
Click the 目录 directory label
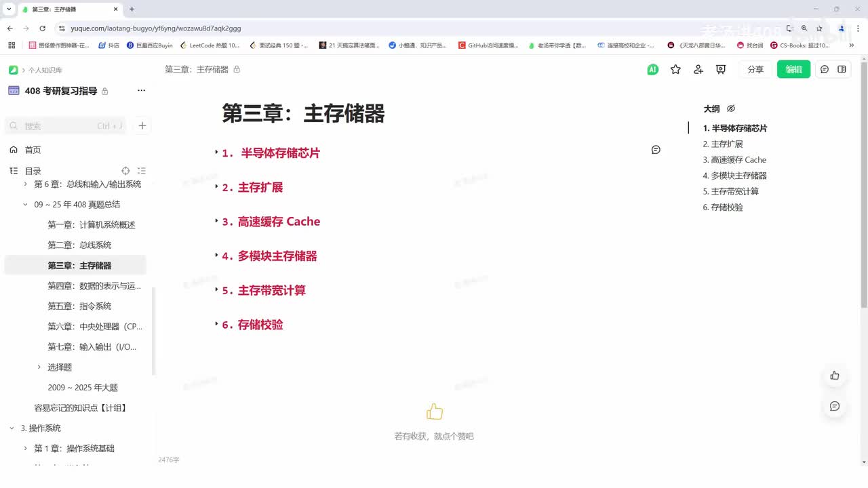33,171
